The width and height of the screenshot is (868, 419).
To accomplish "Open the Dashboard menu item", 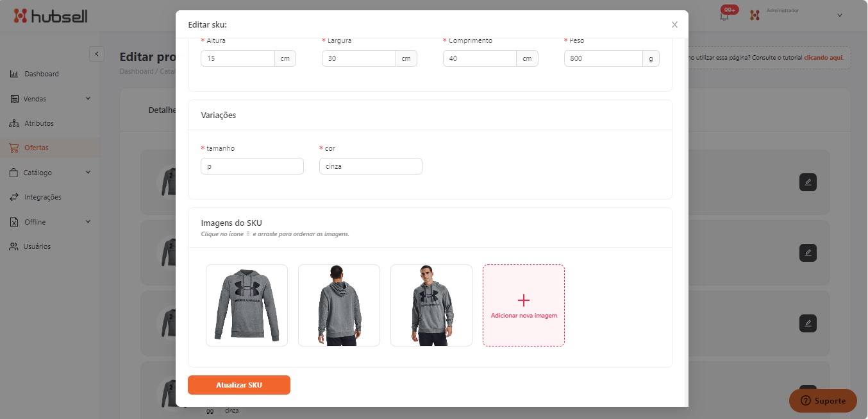I will (x=41, y=74).
